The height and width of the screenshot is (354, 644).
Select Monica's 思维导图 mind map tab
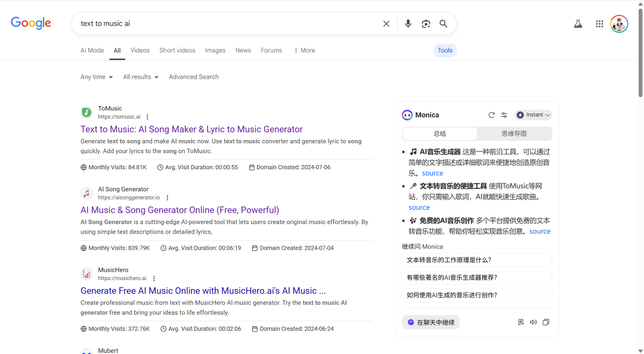[514, 133]
